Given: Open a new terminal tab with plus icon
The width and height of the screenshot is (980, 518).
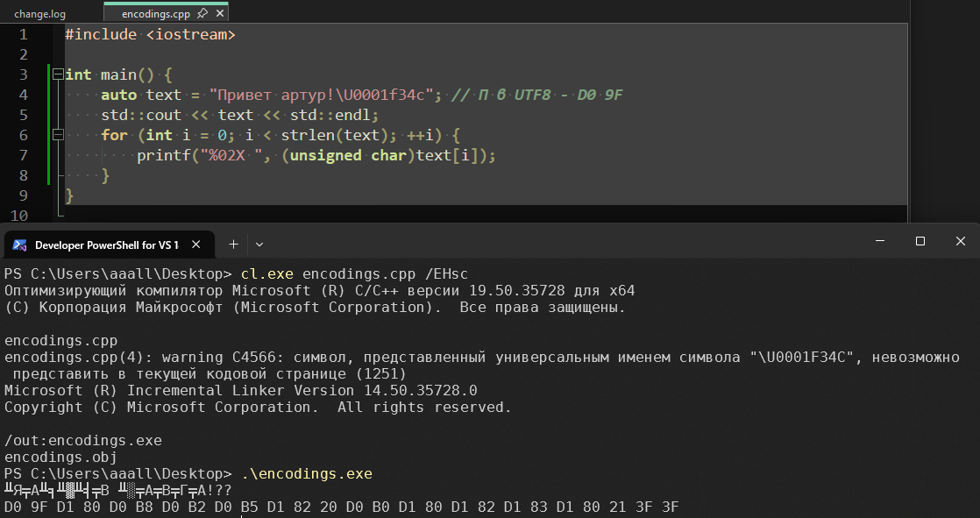Looking at the screenshot, I should (x=234, y=244).
